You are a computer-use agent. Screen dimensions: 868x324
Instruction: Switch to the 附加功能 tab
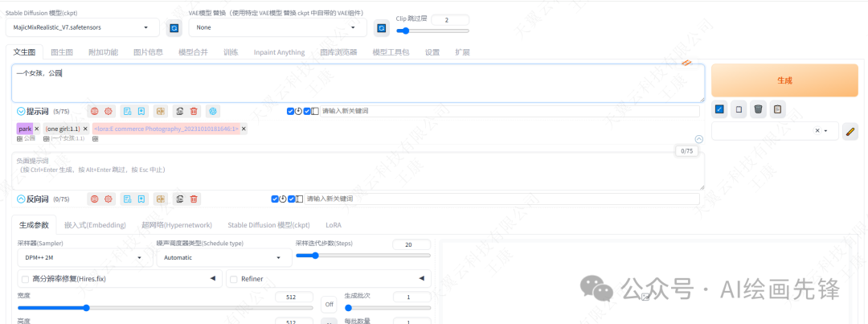(x=103, y=52)
